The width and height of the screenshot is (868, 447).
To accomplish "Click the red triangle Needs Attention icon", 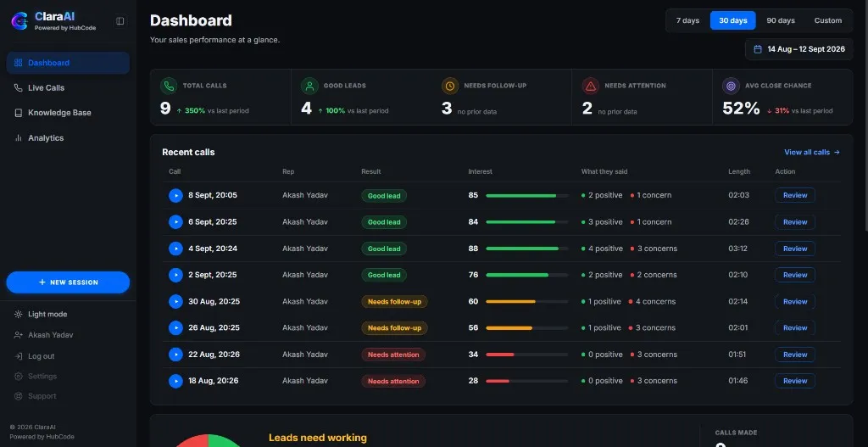I will [591, 86].
